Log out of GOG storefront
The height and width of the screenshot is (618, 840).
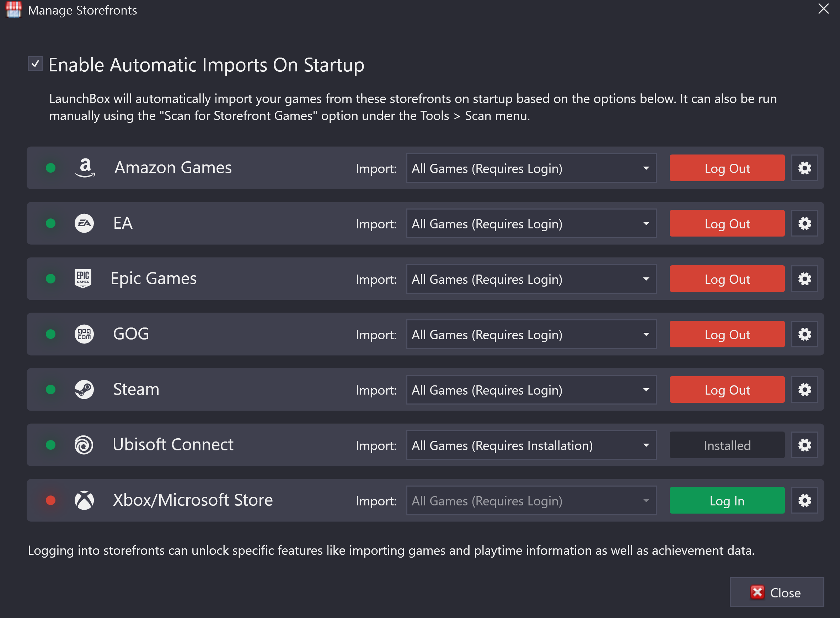tap(727, 334)
